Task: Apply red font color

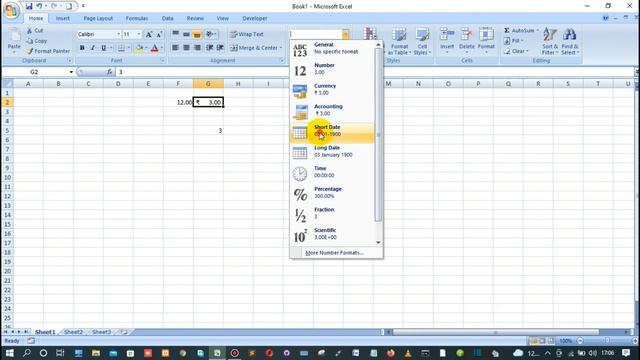Action: pos(155,48)
